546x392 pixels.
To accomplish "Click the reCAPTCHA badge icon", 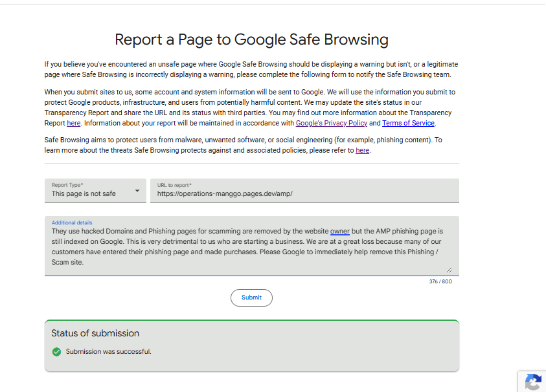I will (x=533, y=382).
